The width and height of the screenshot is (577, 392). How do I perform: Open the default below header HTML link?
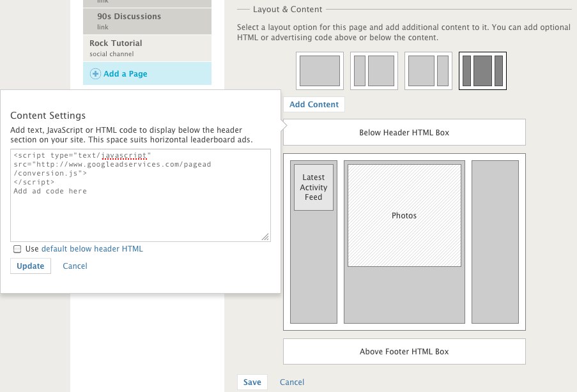(x=92, y=249)
